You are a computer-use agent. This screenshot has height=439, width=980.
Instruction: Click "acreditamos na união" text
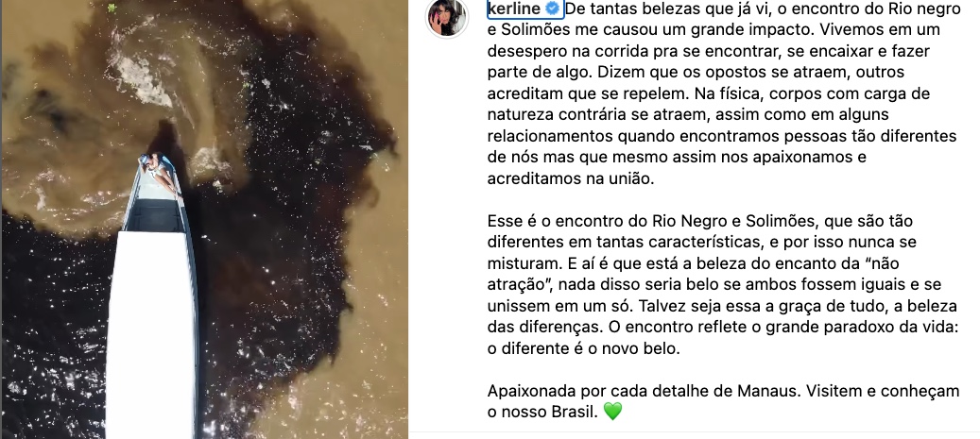[x=569, y=178]
